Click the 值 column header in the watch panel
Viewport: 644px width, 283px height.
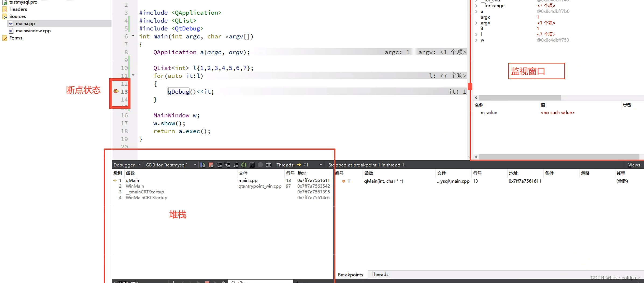click(x=543, y=105)
